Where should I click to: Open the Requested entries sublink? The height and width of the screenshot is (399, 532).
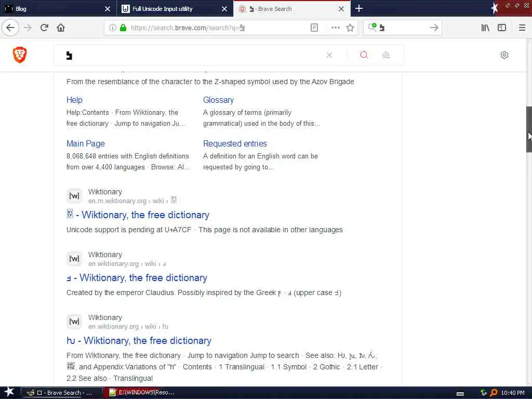[x=235, y=143]
